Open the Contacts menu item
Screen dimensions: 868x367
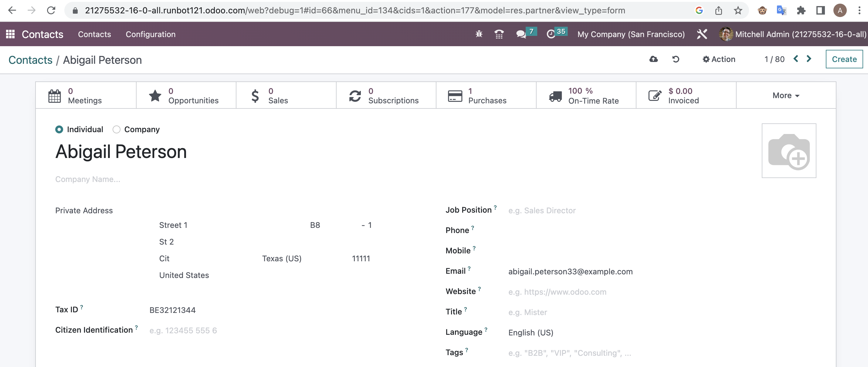(94, 34)
